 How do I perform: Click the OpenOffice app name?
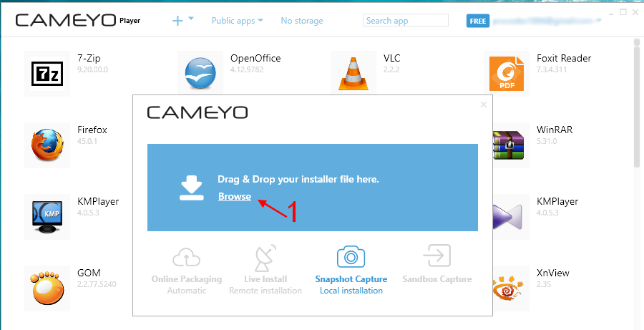[255, 59]
